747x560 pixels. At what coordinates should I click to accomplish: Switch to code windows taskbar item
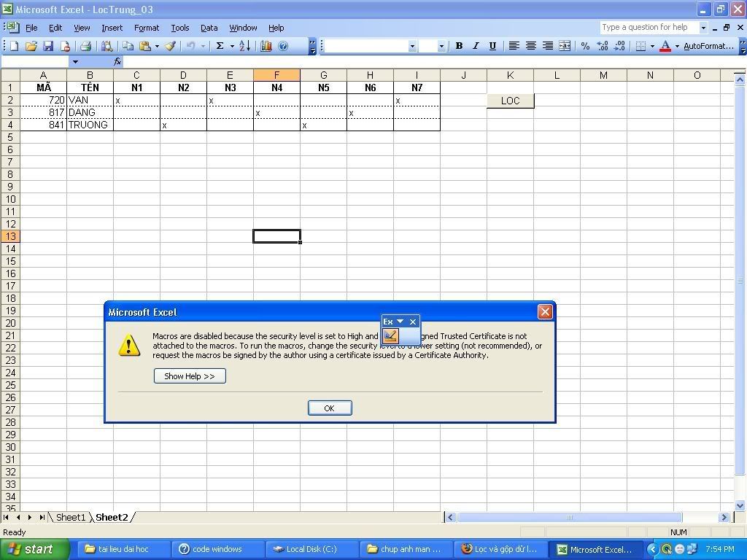pos(217,549)
